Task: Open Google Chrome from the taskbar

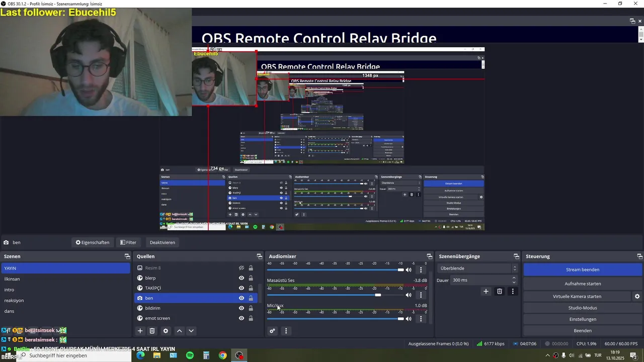Action: pos(222,355)
